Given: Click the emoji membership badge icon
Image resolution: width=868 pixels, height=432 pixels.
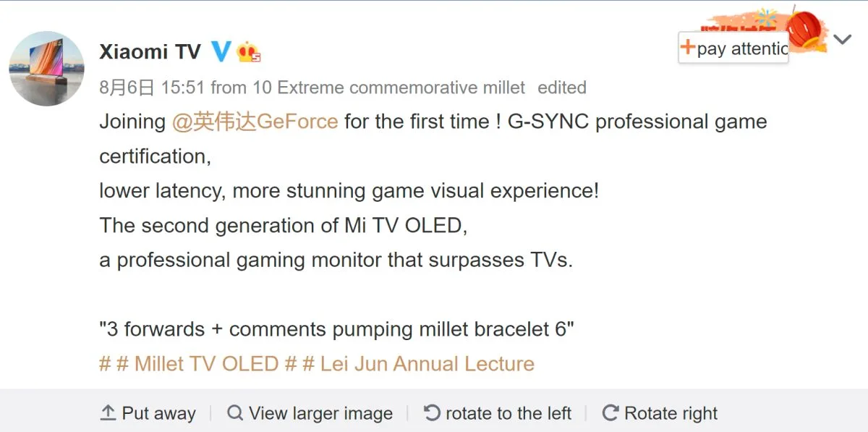Looking at the screenshot, I should pyautogui.click(x=249, y=51).
